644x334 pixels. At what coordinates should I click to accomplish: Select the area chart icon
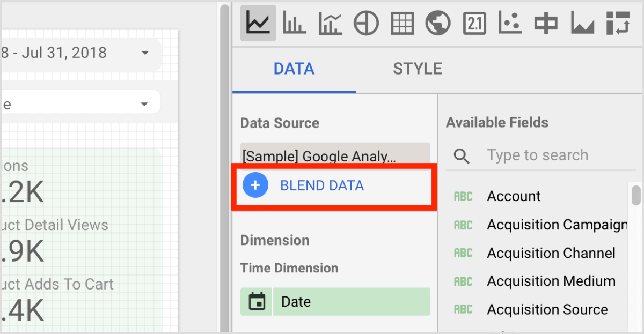582,23
